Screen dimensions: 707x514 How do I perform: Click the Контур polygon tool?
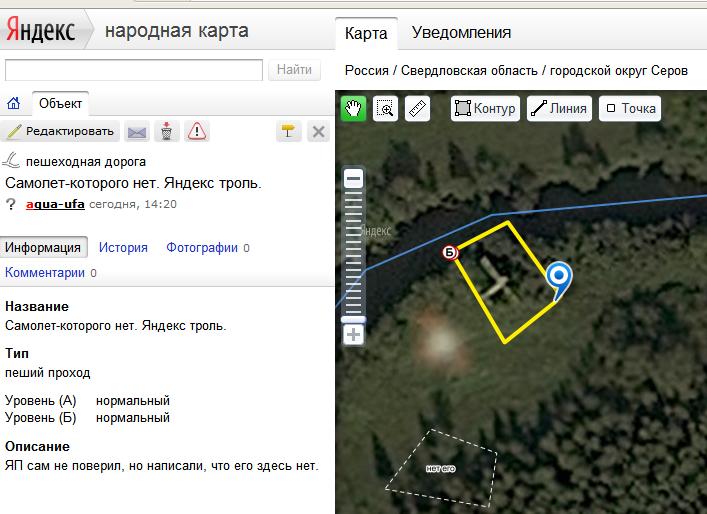pos(485,108)
